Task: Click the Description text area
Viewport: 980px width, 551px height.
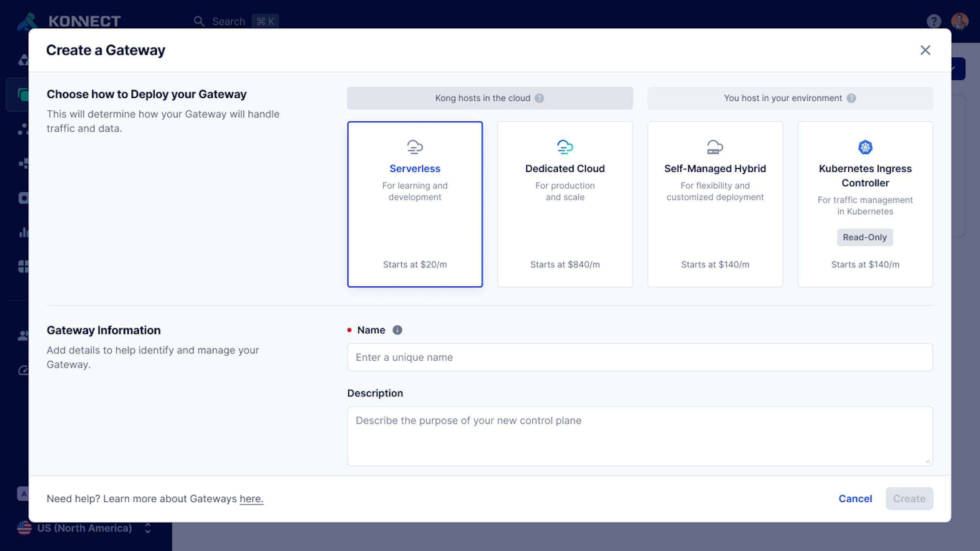Action: [640, 436]
